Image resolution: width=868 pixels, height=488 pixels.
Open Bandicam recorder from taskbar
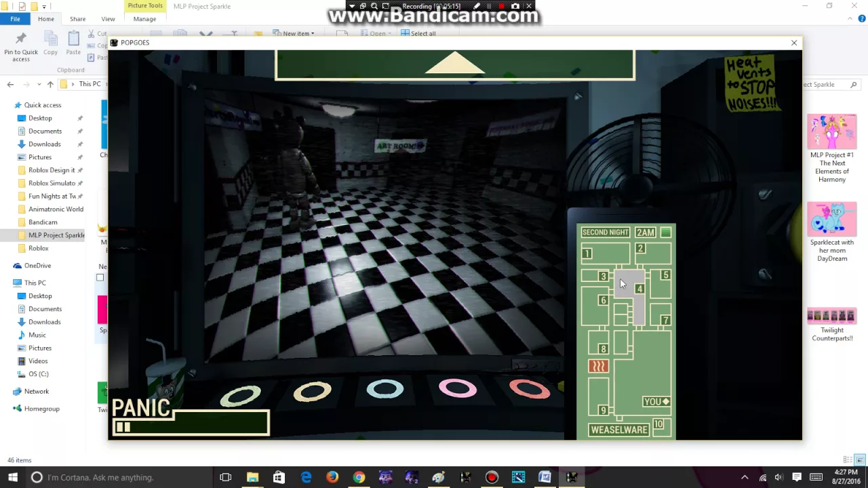tap(492, 477)
